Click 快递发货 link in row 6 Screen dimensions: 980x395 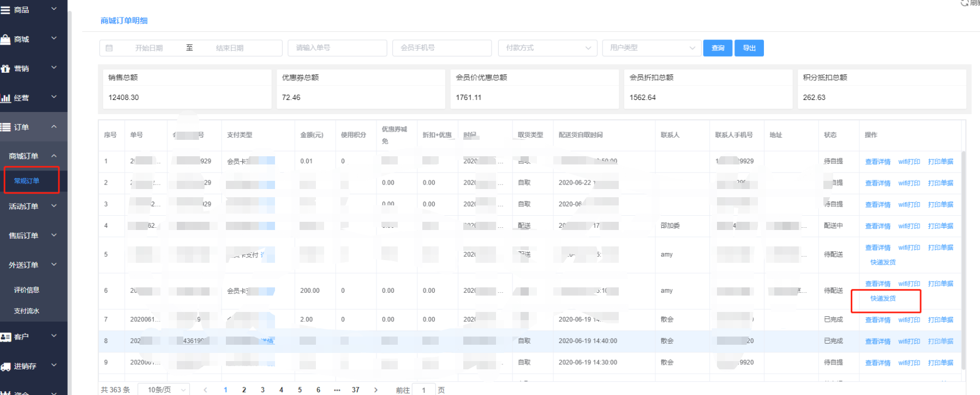[882, 298]
